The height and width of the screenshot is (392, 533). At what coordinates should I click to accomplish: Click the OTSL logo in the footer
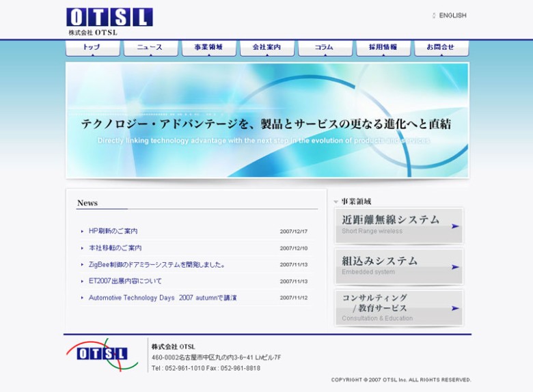click(101, 353)
